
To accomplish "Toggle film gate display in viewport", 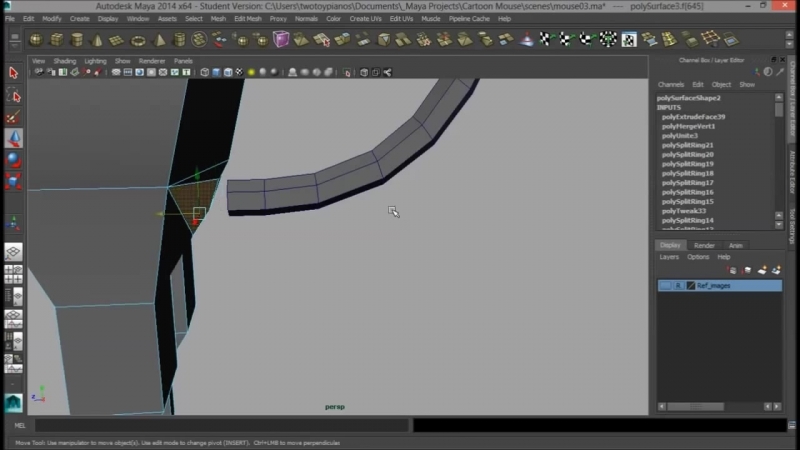I will coord(128,72).
